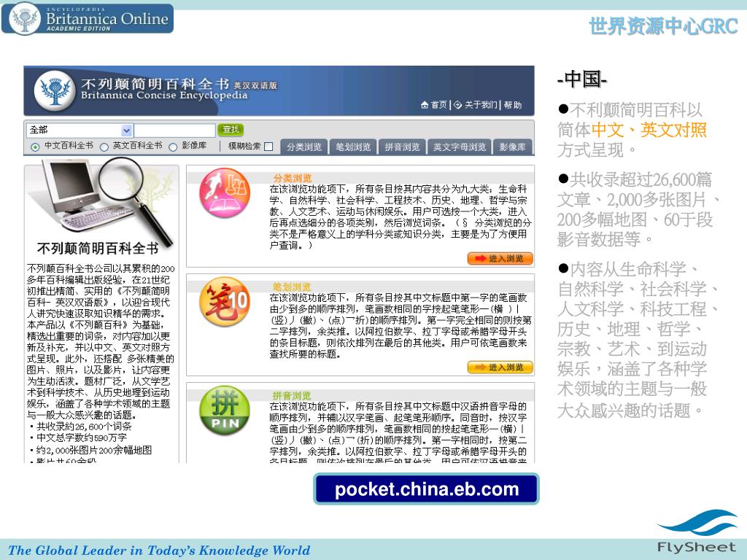Click the home icon next to 首页

pos(425,105)
